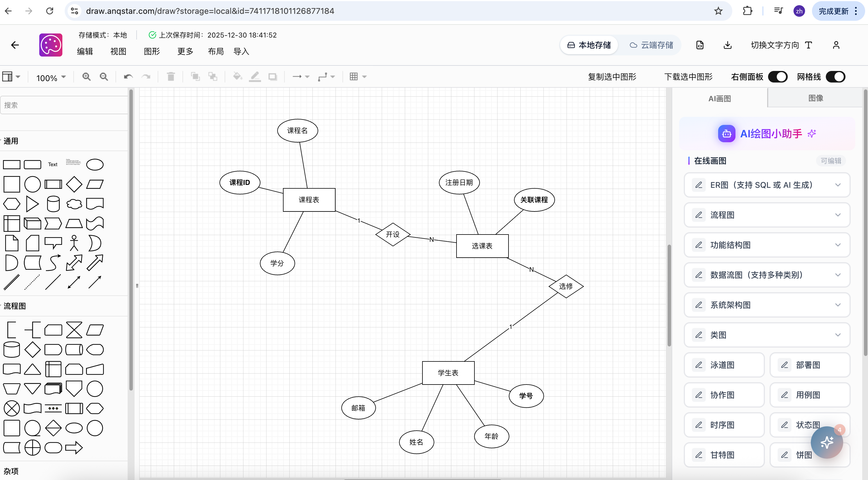
Task: Click the zoom out magnifier icon
Action: coord(104,77)
